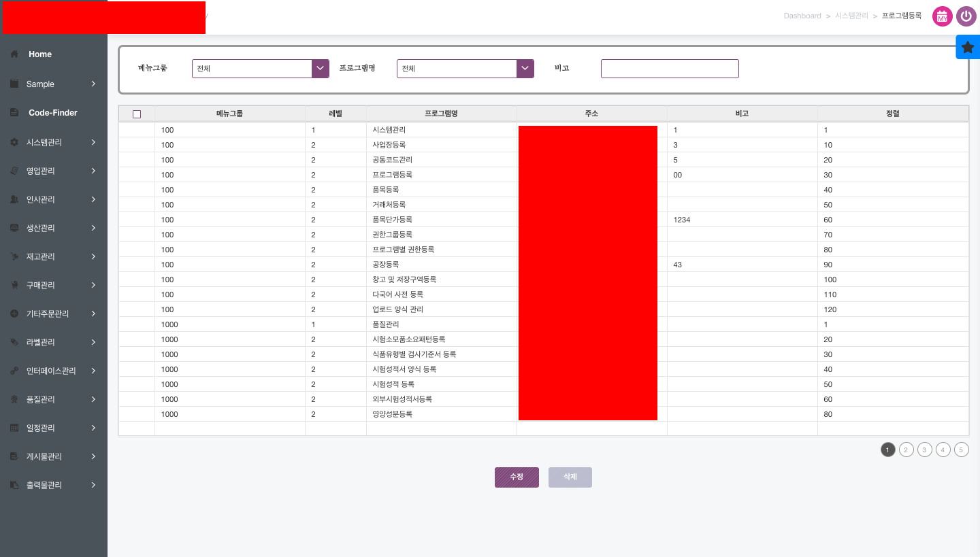The width and height of the screenshot is (980, 557).
Task: Expand the 영업관리 sidebar menu chevron
Action: [x=93, y=171]
